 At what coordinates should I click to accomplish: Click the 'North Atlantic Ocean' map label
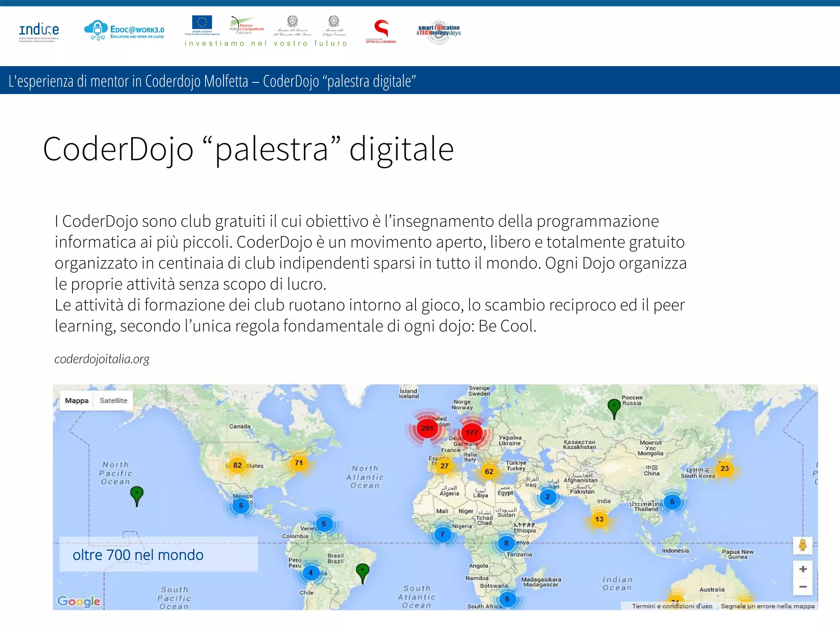click(x=365, y=477)
